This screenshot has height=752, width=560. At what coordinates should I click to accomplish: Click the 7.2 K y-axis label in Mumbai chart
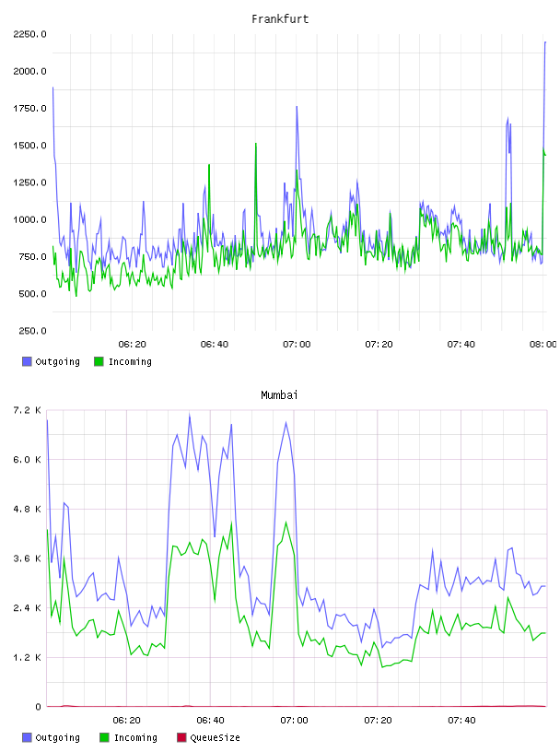[28, 410]
